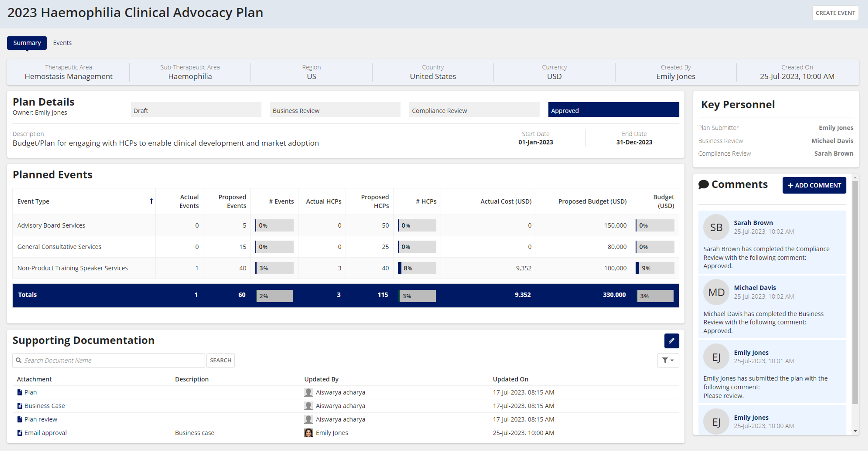868x451 pixels.
Task: Click the Updated On column header
Action: tap(510, 379)
